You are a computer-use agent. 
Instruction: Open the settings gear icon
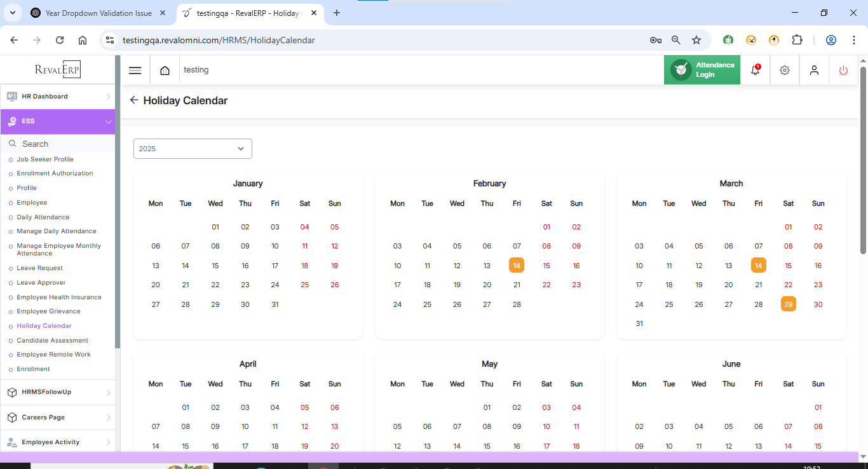tap(785, 71)
